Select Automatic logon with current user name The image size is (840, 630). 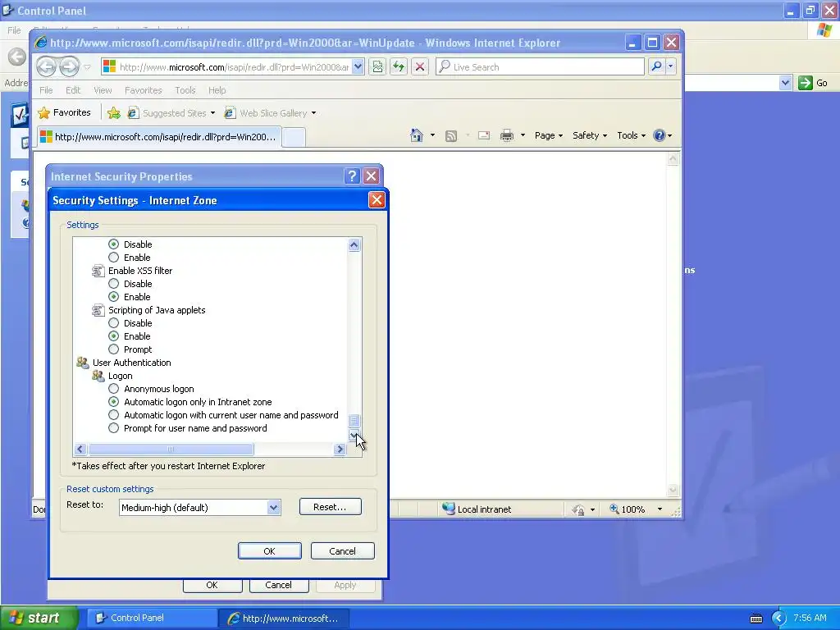113,415
